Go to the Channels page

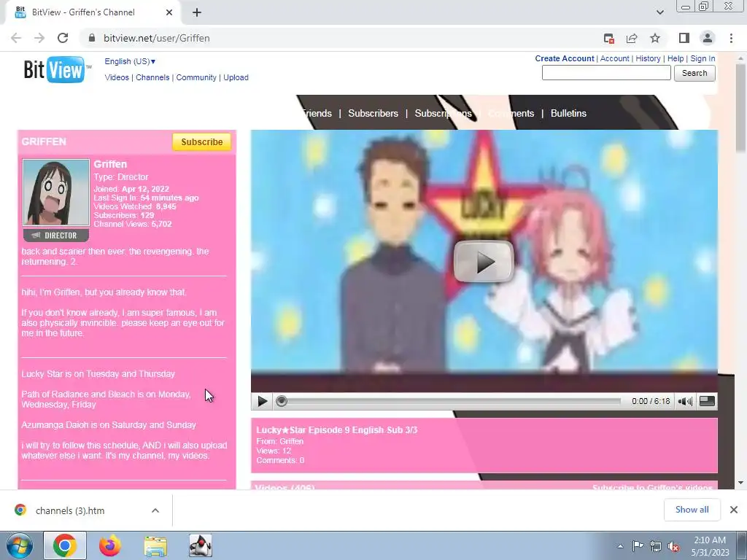[152, 77]
